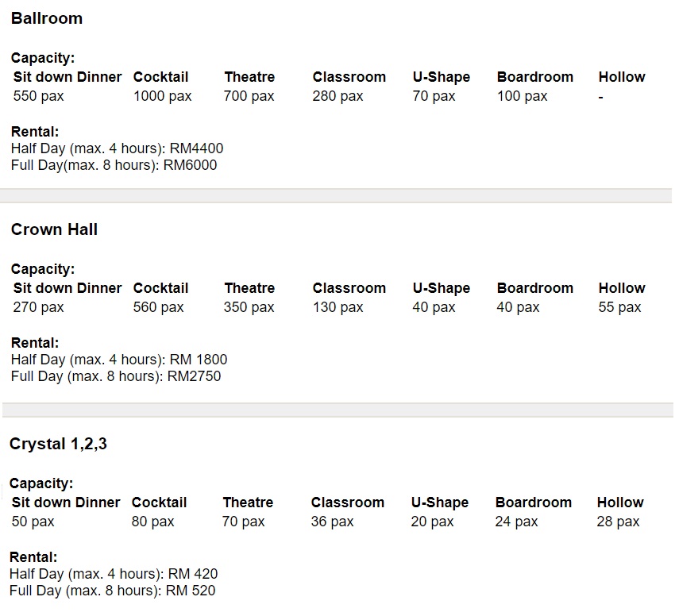The image size is (675, 616).
Task: Click the 55 pax hollow capacity value
Action: point(620,307)
